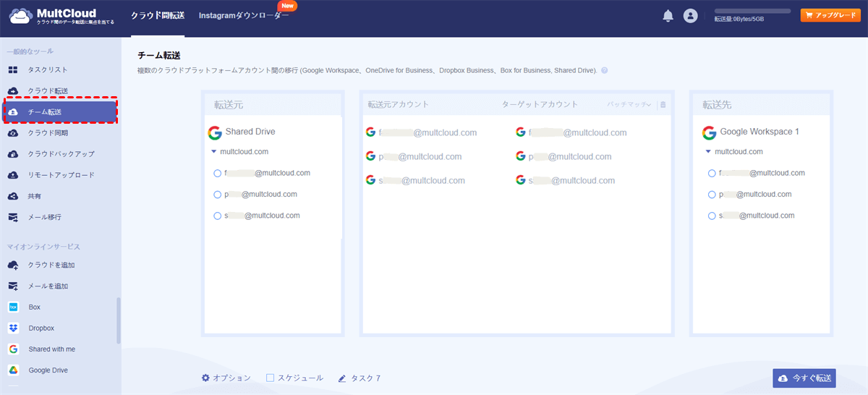Open オプション settings link
The height and width of the screenshot is (395, 868).
[232, 378]
